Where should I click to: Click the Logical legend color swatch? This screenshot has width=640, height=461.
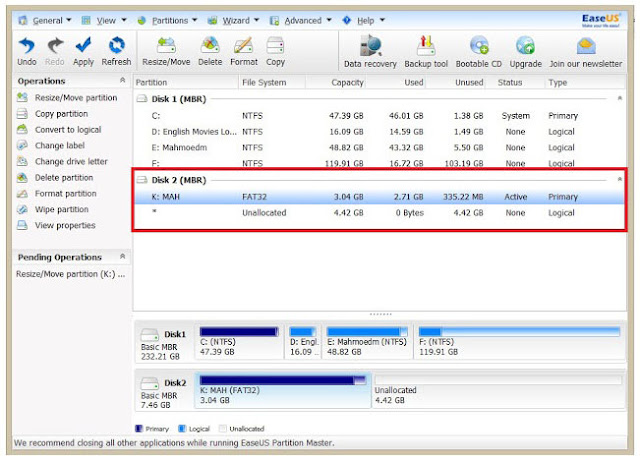[182, 429]
